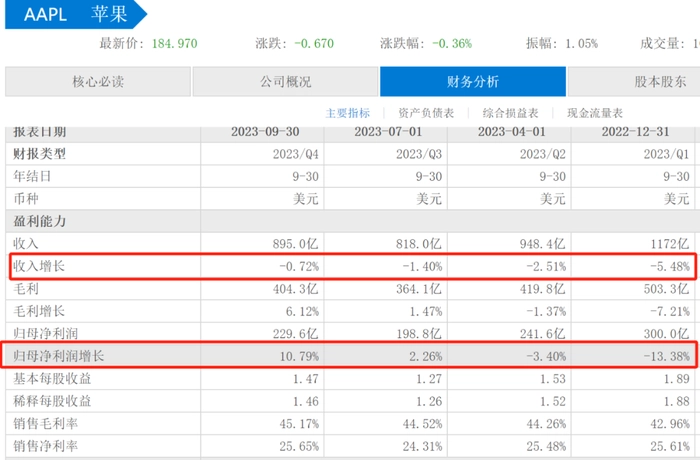Click the AAPL 苹果 stock title banner
This screenshot has width=700, height=460.
70,14
